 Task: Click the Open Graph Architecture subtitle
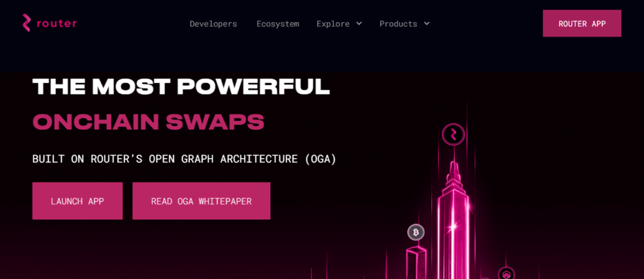point(184,159)
